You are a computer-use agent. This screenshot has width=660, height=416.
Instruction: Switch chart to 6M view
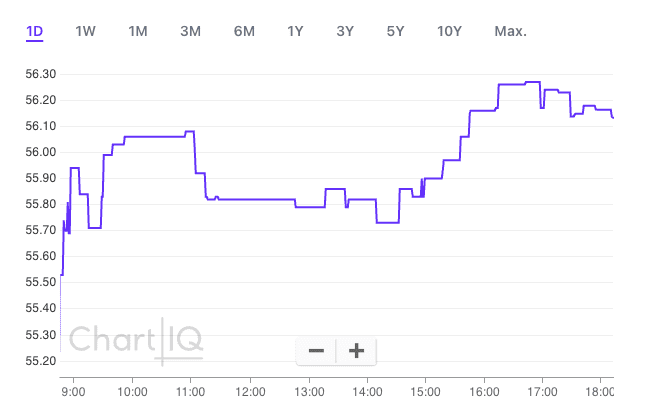pos(244,31)
